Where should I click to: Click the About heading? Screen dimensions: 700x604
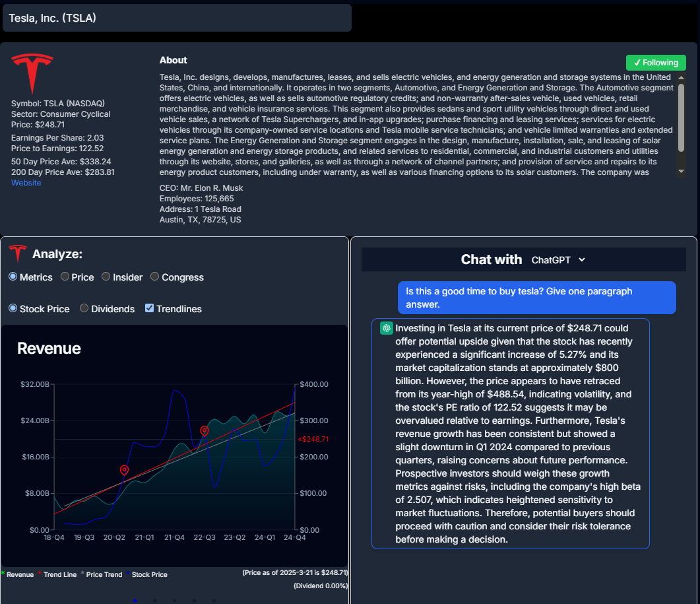tap(174, 60)
